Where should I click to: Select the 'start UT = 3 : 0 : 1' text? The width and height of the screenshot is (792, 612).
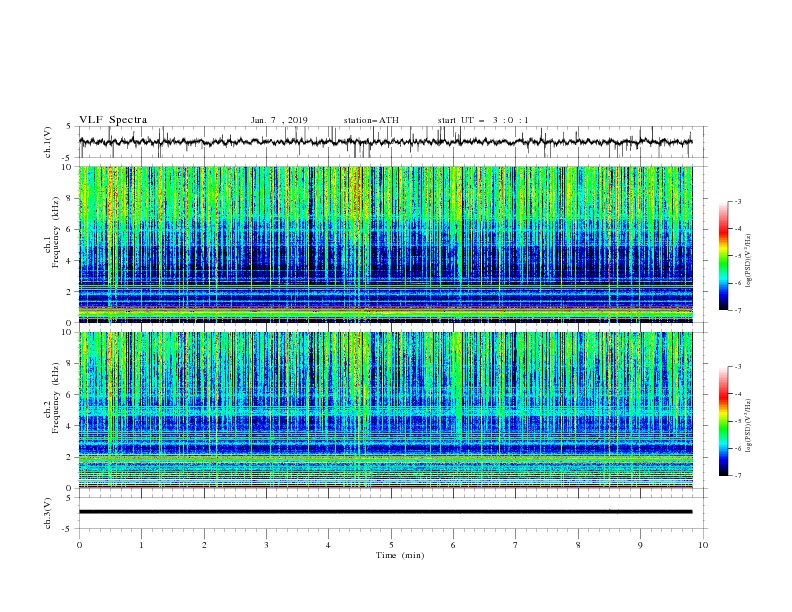(x=483, y=120)
